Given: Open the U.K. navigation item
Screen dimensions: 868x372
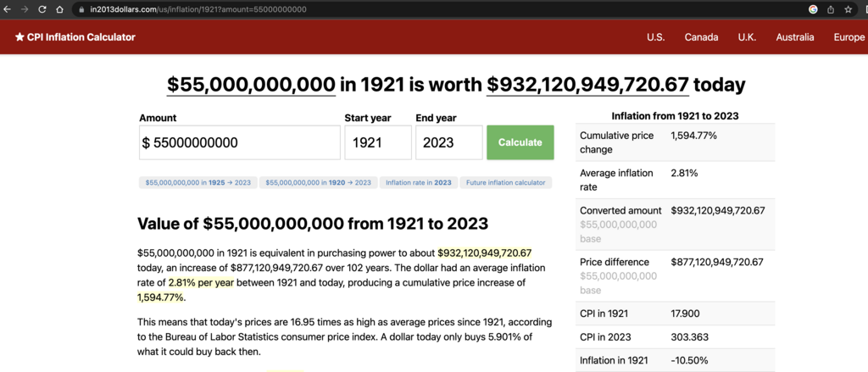Looking at the screenshot, I should click(747, 37).
